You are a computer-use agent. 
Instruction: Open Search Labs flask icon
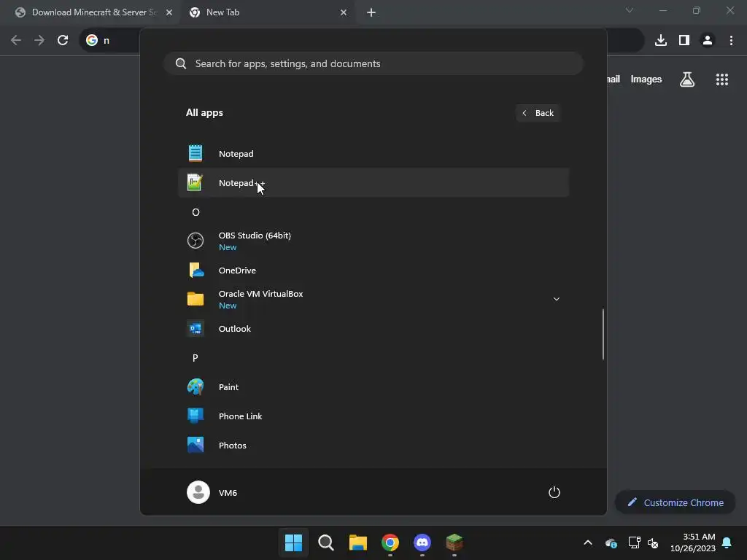click(687, 79)
